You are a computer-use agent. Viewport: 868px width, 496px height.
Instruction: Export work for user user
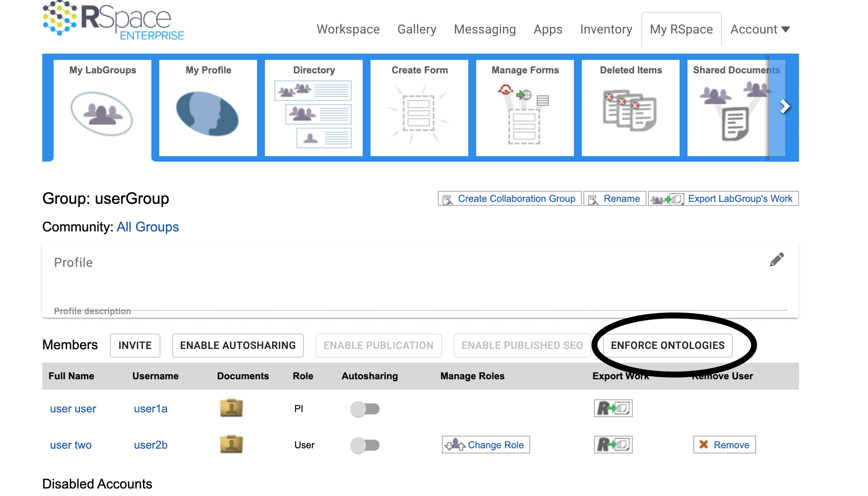coord(613,408)
